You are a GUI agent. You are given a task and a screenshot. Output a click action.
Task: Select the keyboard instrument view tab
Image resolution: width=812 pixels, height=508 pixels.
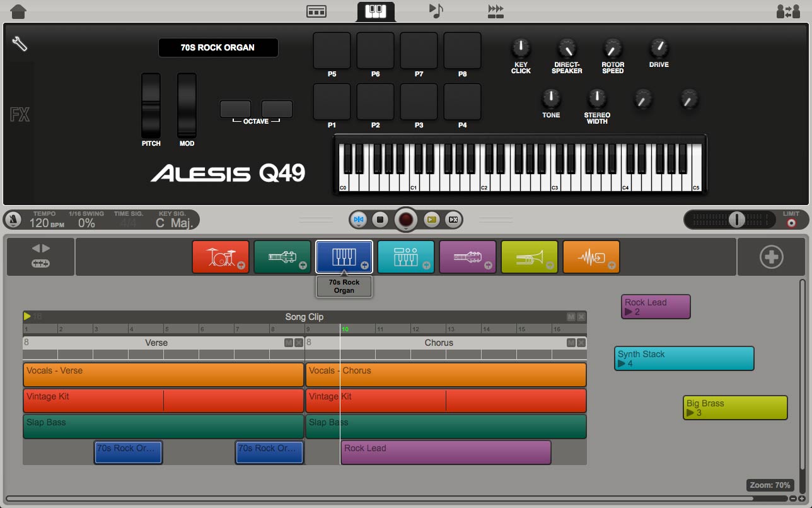coord(376,11)
